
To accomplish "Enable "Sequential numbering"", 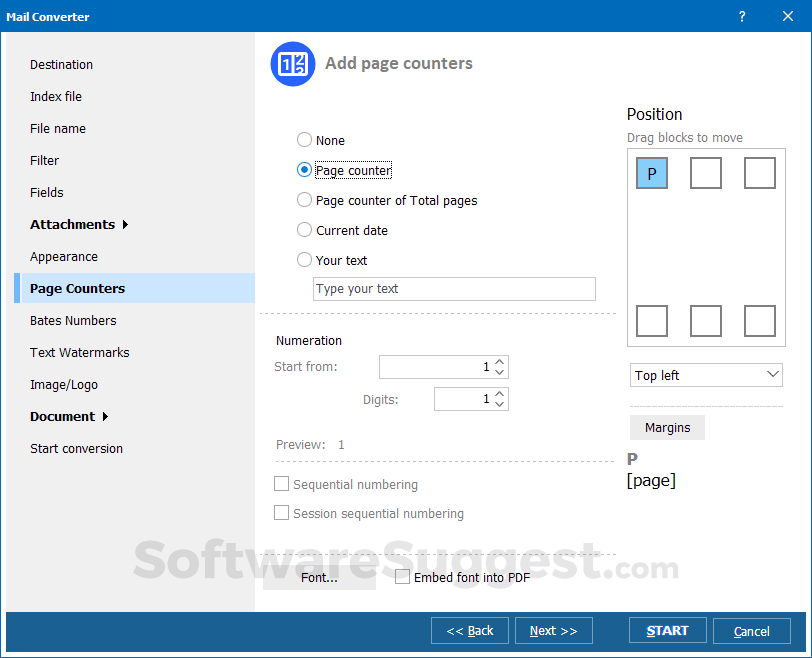I will click(281, 483).
